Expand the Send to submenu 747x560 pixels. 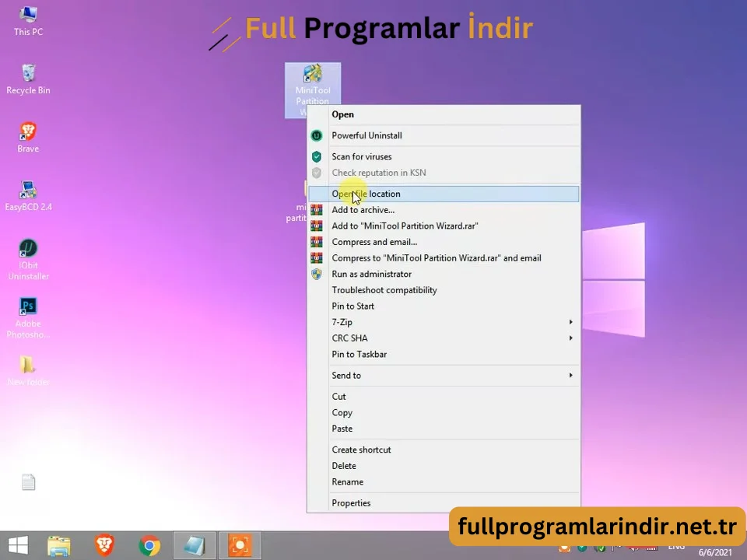(444, 375)
